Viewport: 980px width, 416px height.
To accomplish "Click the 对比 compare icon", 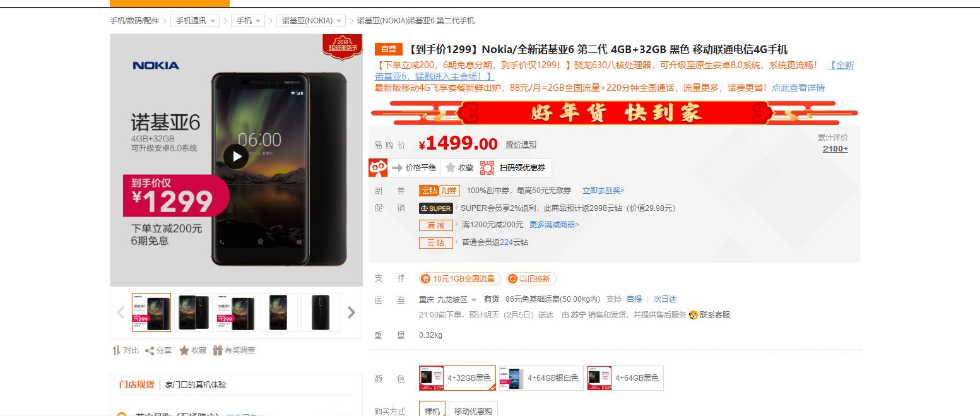I will 116,350.
